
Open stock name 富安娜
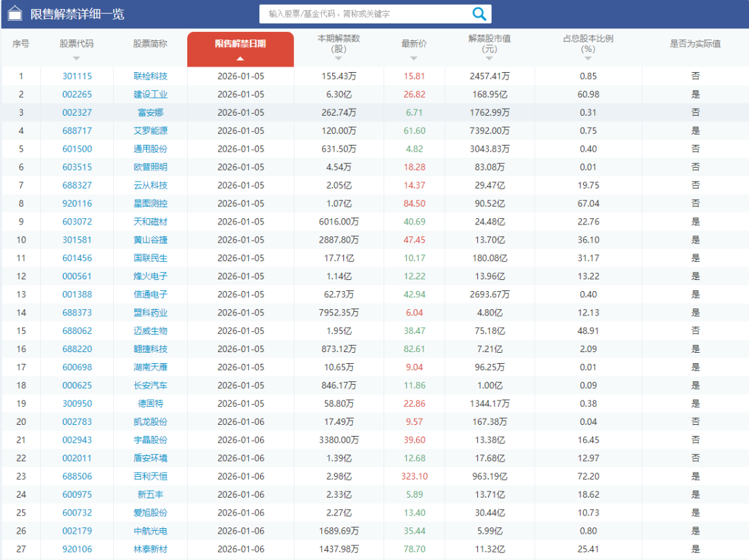pos(150,112)
